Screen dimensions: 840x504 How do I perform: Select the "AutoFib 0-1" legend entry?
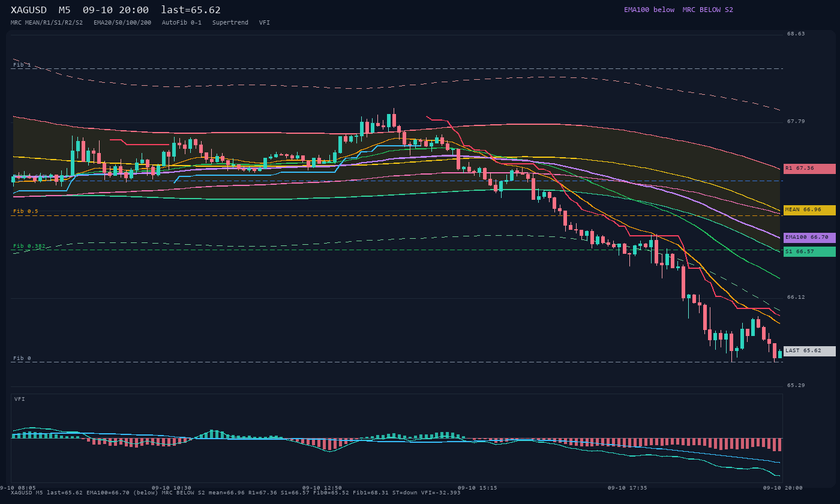182,23
